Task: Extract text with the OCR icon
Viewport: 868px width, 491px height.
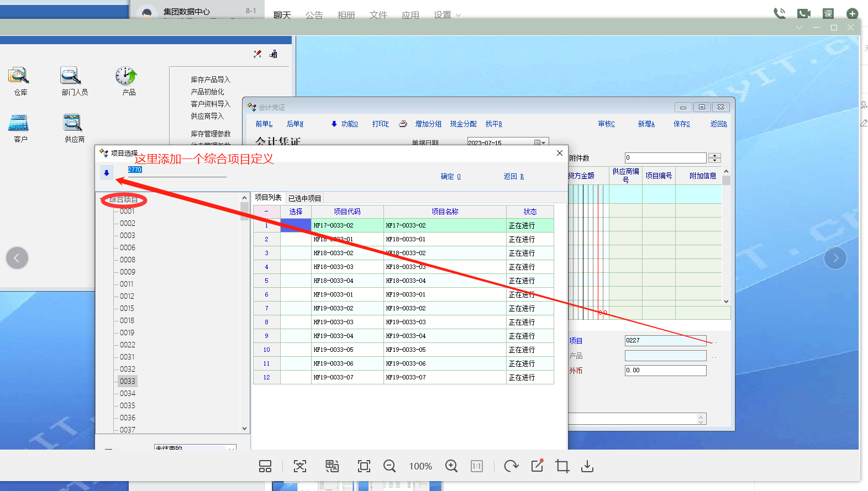Action: (x=300, y=466)
